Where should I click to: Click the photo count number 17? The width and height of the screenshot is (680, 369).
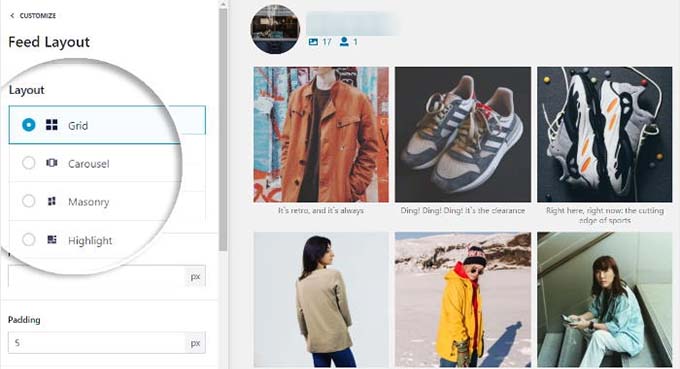click(327, 42)
